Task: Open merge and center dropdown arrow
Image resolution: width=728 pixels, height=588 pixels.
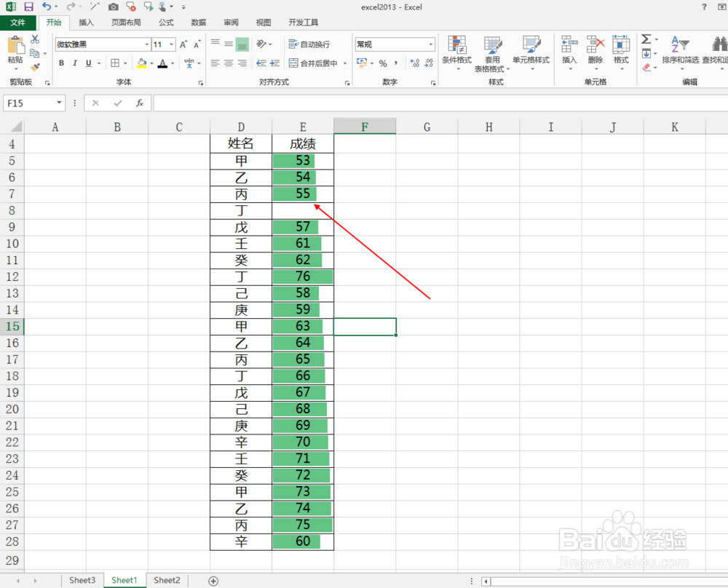Action: (345, 63)
